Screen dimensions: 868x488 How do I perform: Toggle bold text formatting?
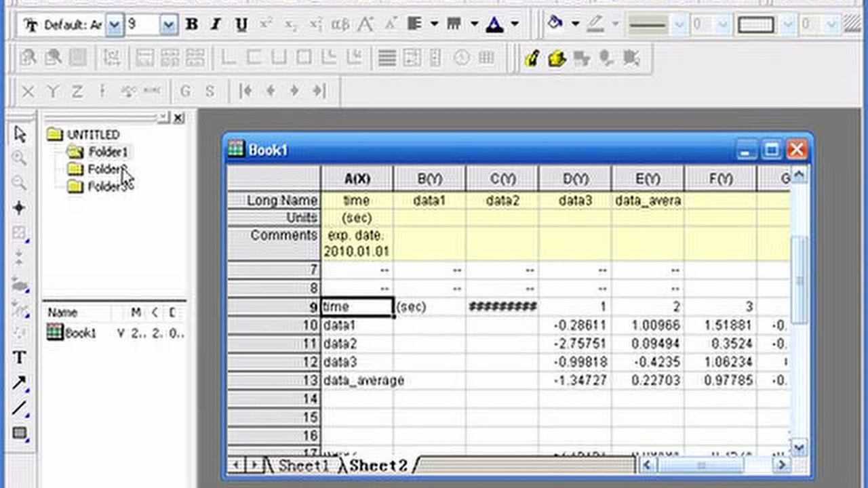click(x=192, y=25)
